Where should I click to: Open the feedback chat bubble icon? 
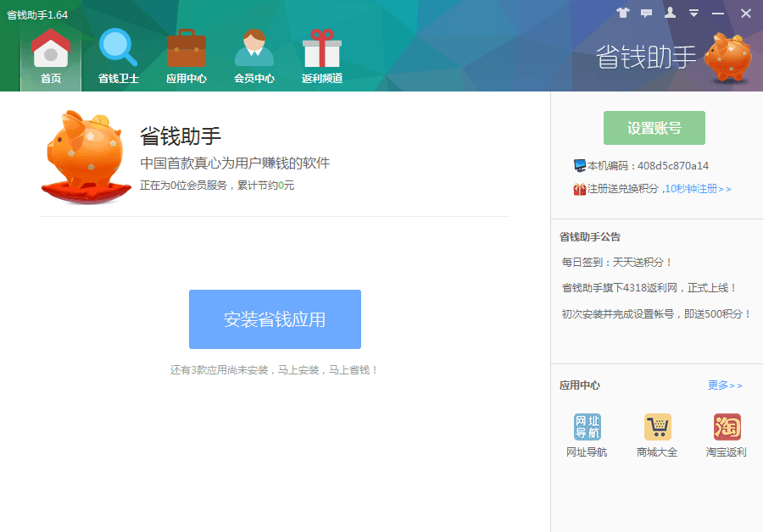point(647,13)
